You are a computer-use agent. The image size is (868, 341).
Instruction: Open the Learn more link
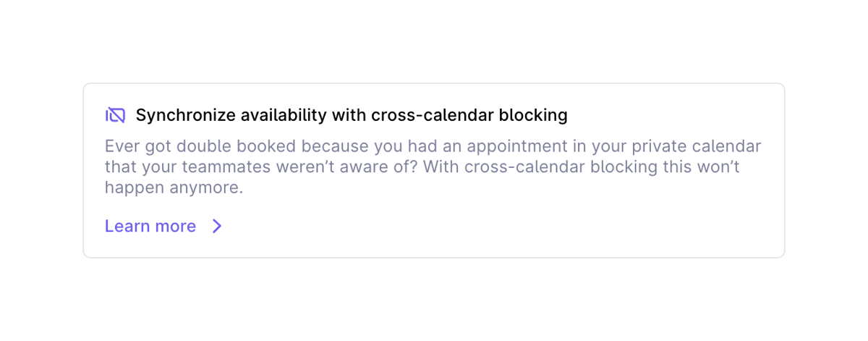click(150, 227)
